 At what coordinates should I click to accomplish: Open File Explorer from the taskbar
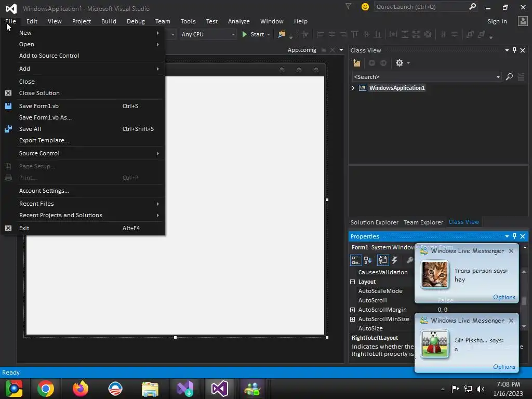click(x=150, y=389)
